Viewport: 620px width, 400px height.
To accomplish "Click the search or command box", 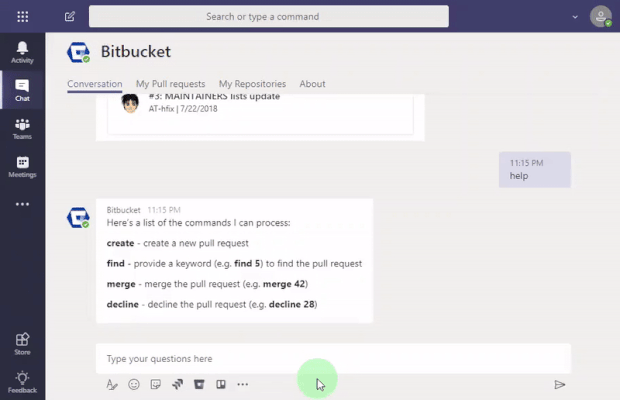I will point(269,16).
